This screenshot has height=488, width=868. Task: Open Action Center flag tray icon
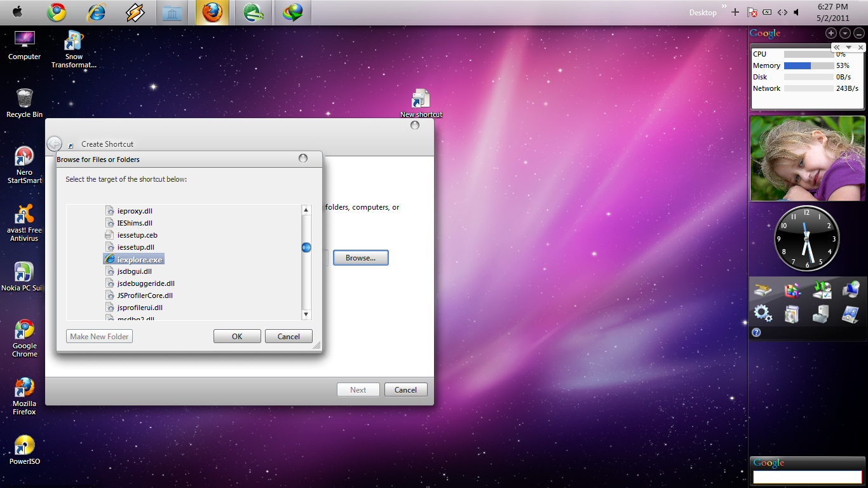752,12
